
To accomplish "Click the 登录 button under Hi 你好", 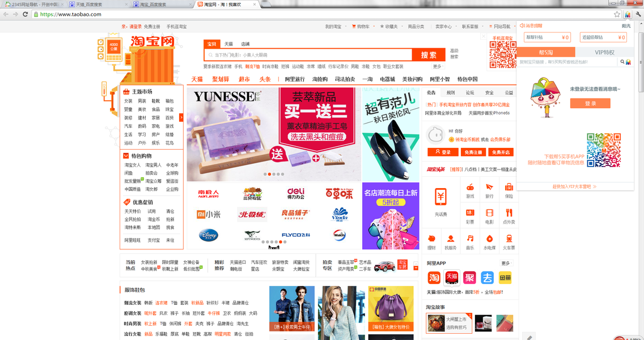I will (x=443, y=152).
